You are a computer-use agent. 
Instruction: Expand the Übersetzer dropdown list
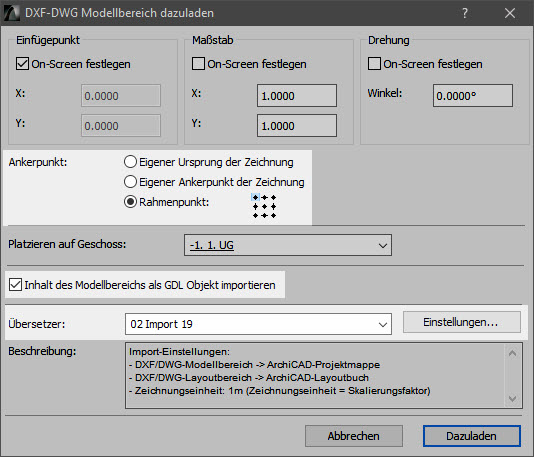tap(258, 324)
